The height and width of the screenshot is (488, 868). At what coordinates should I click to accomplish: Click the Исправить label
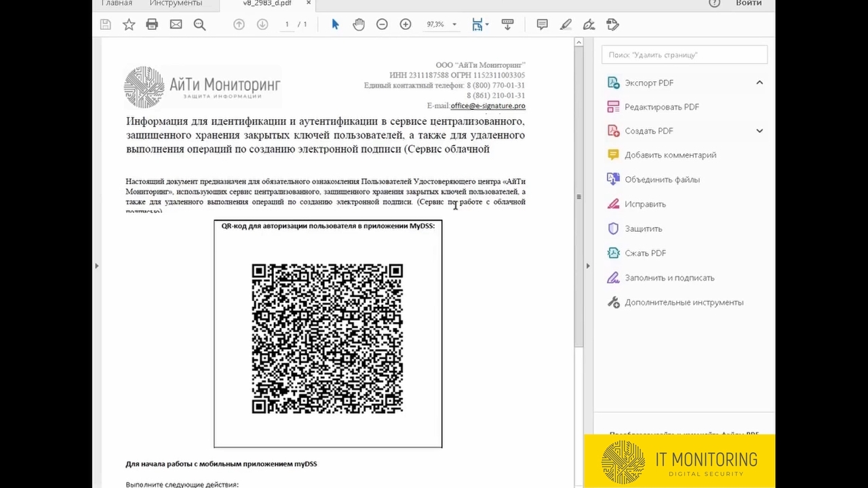(645, 204)
